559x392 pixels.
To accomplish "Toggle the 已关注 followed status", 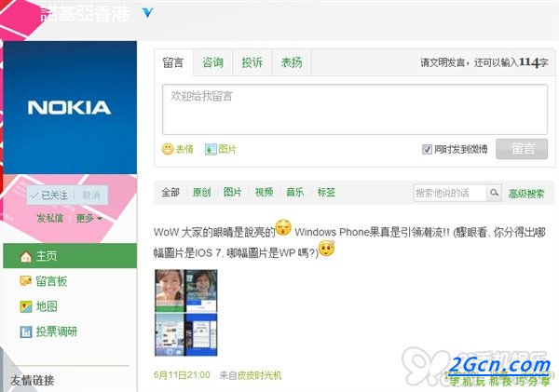I will coord(49,196).
